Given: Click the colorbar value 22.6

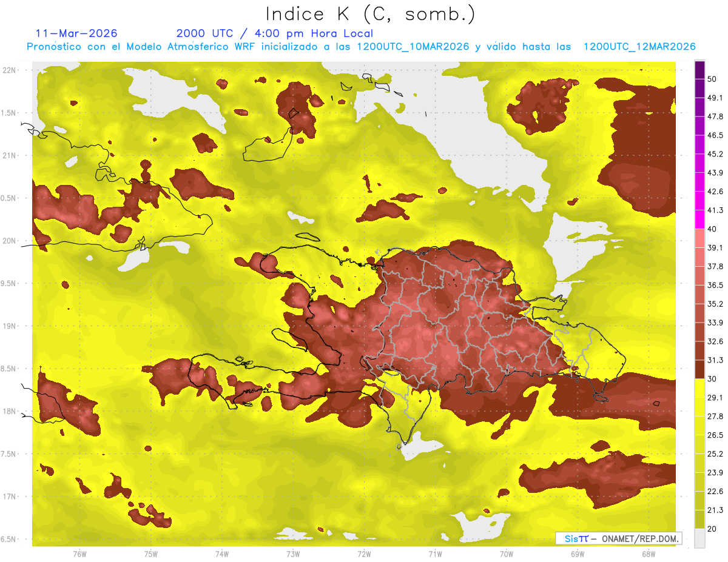Looking at the screenshot, I should point(715,492).
